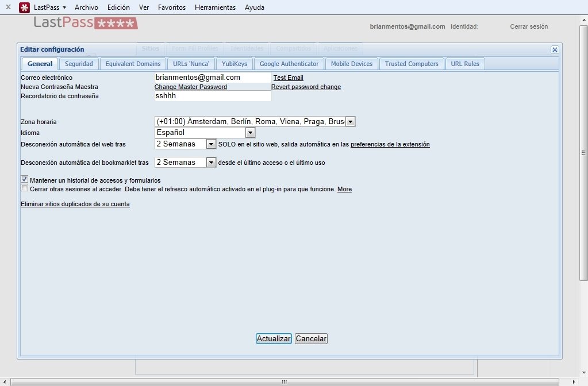The height and width of the screenshot is (386, 588).
Task: Click the Actualizar button
Action: [274, 338]
